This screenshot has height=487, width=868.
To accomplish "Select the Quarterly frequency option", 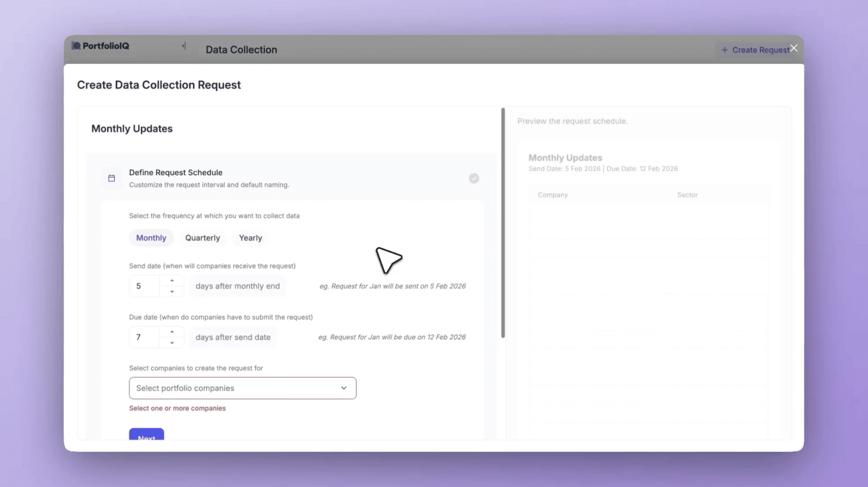I will point(202,238).
